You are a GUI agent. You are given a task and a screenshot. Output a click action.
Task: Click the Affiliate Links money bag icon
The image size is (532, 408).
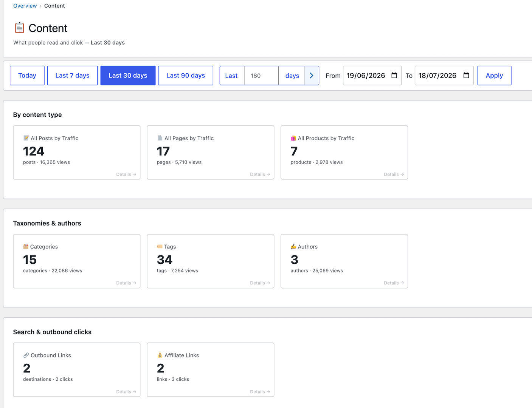click(160, 355)
